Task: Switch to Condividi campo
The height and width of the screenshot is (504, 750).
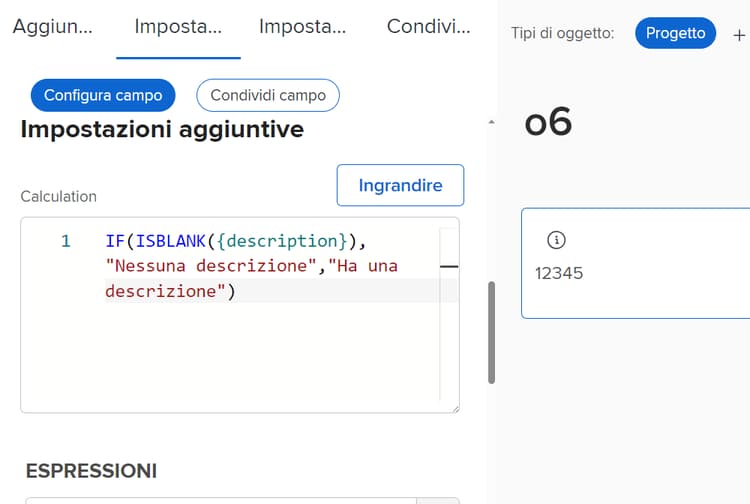Action: (x=268, y=95)
